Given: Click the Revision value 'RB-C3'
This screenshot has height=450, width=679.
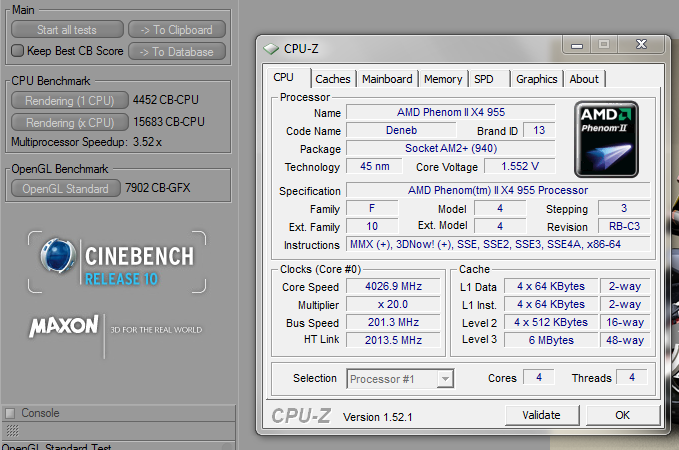Looking at the screenshot, I should [x=624, y=226].
